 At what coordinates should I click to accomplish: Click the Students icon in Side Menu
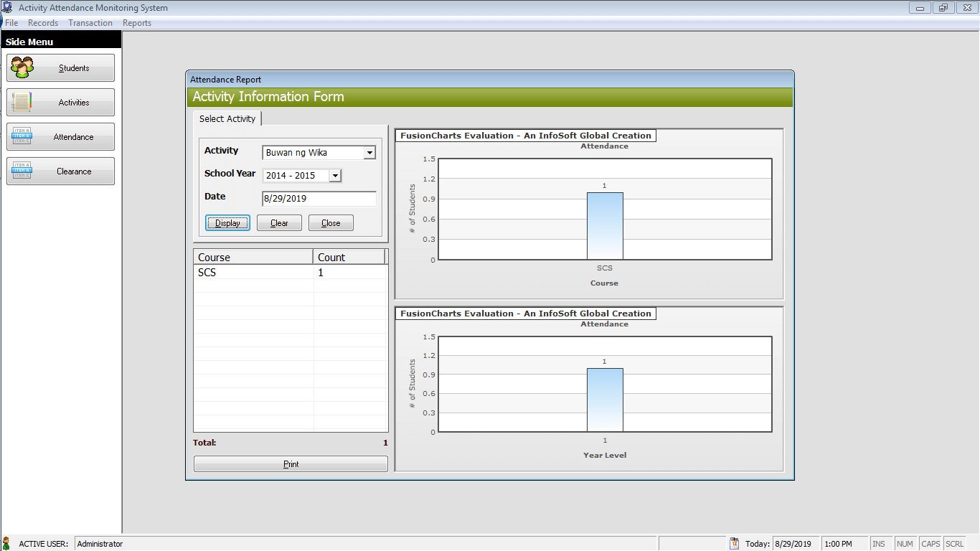pos(22,68)
